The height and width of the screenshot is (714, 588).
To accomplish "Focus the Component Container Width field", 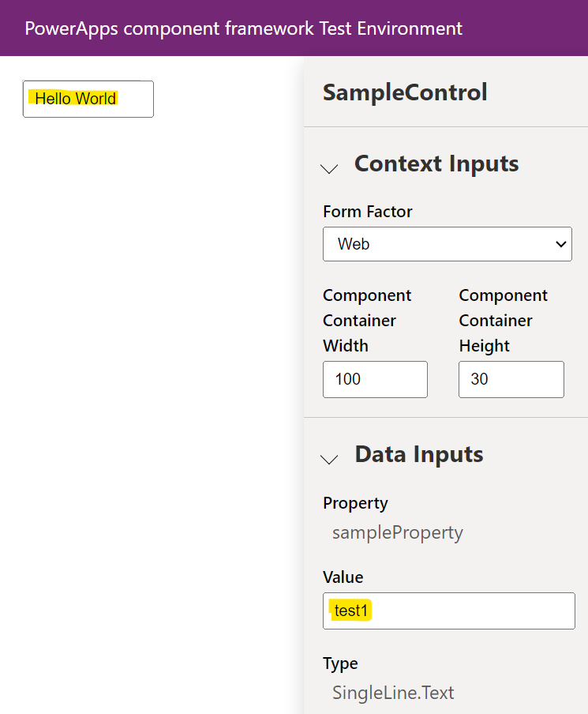I will [x=375, y=379].
